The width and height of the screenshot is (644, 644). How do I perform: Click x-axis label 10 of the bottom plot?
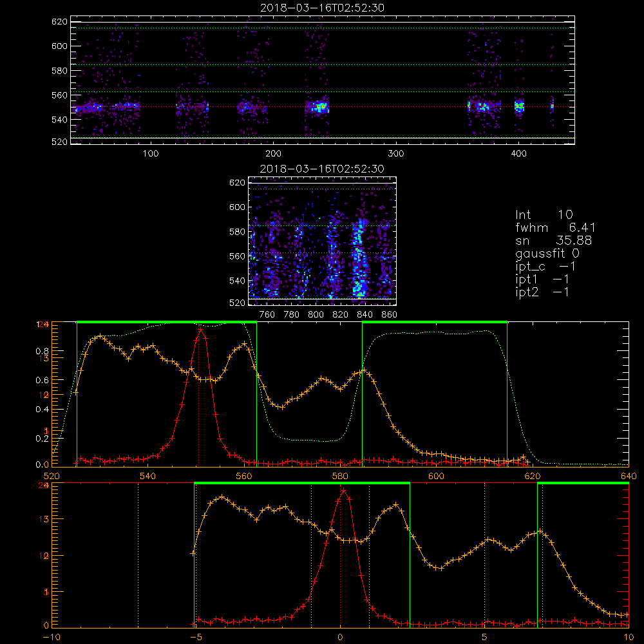pos(629,637)
